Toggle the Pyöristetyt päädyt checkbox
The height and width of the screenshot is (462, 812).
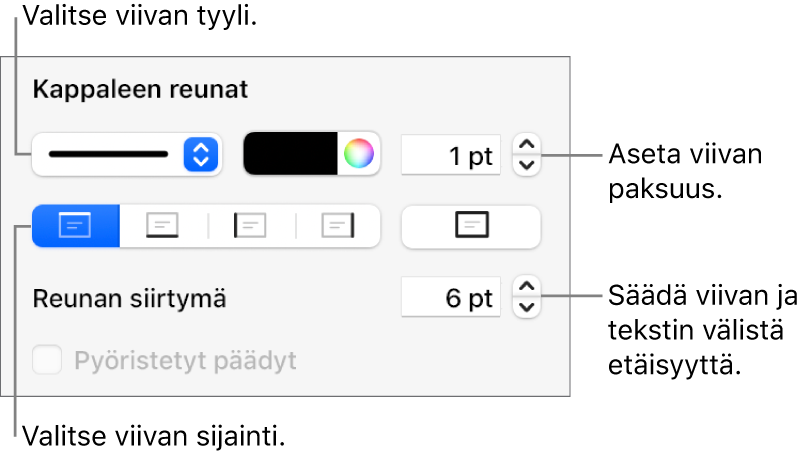click(48, 360)
